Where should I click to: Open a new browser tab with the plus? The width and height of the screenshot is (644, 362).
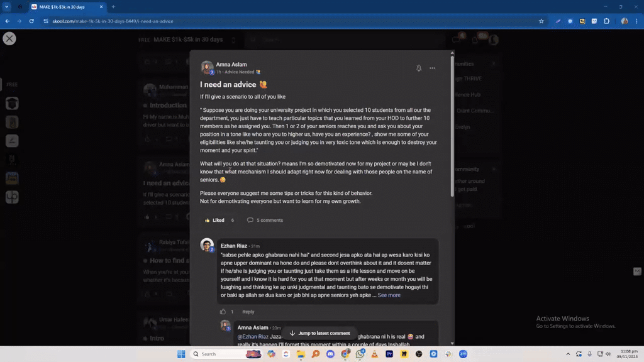pyautogui.click(x=113, y=7)
